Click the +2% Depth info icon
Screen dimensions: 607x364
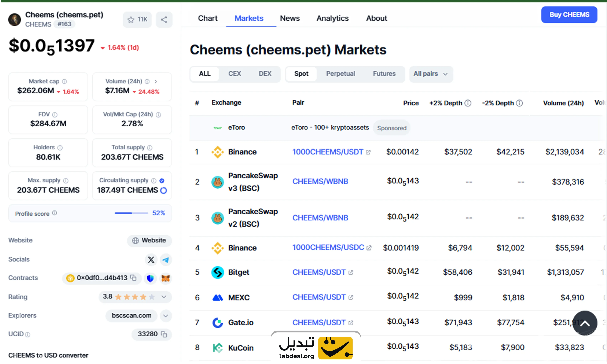[x=468, y=103]
